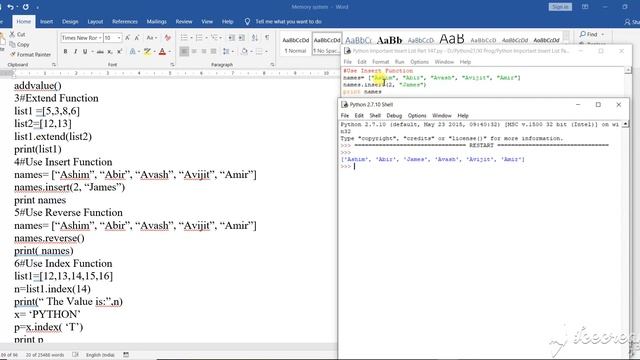Justify paragraph text
This screenshot has width=640, height=360.
(x=214, y=51)
